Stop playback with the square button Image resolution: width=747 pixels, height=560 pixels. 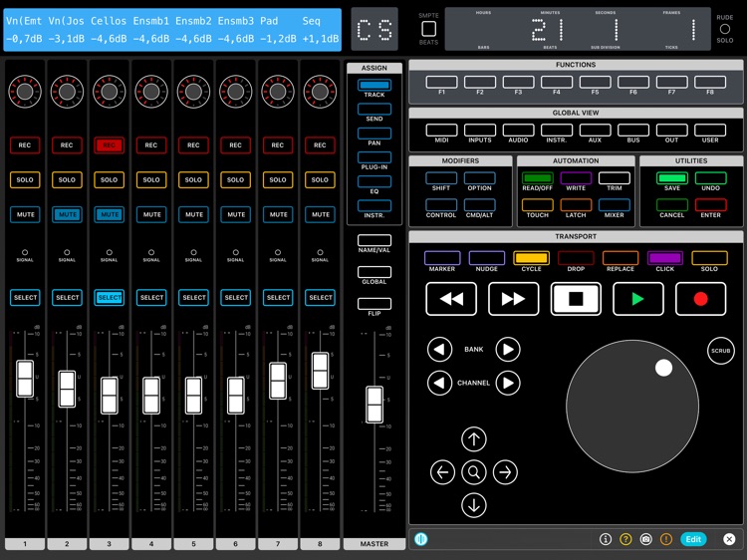(x=576, y=299)
